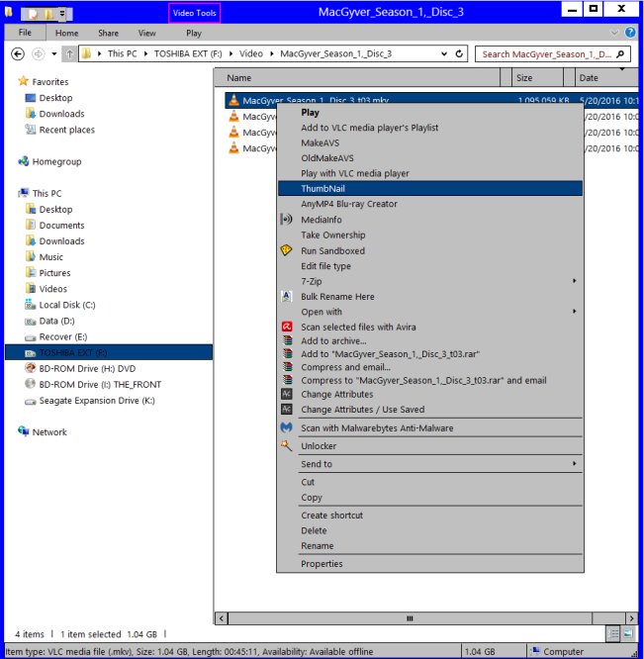Click icon for Change Attributes / Use Saved
644x659 pixels.
287,410
